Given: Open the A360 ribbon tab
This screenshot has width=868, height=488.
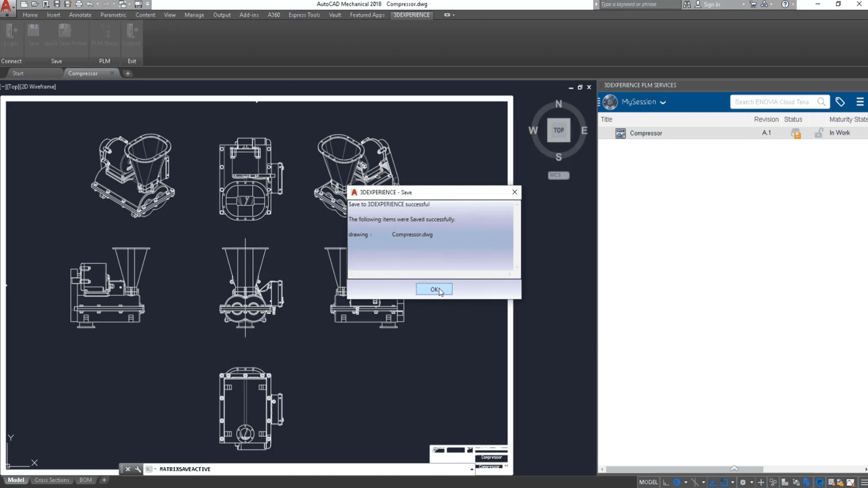Looking at the screenshot, I should tap(274, 15).
